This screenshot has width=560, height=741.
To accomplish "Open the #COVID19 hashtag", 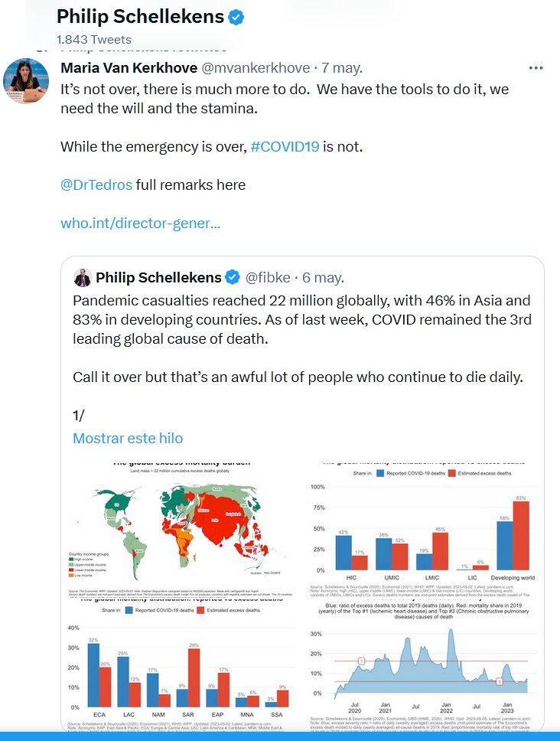I will point(285,146).
